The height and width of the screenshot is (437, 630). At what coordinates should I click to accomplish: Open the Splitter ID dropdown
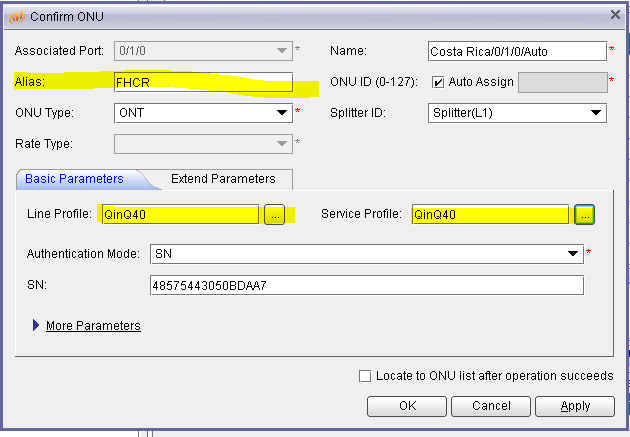tap(597, 113)
